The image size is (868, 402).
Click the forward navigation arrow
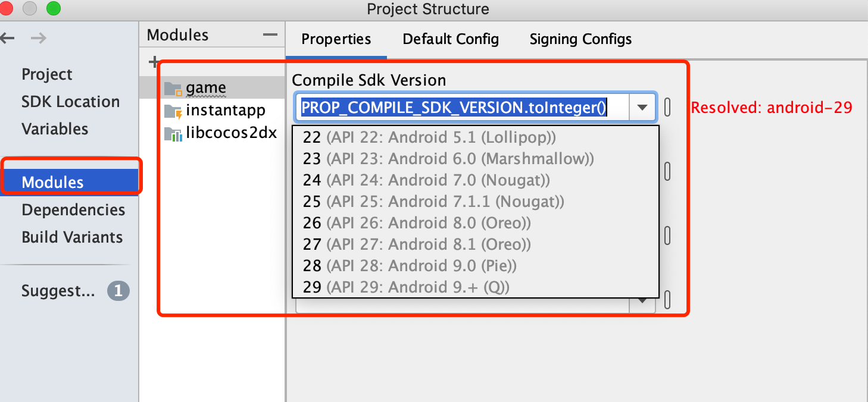pos(38,39)
